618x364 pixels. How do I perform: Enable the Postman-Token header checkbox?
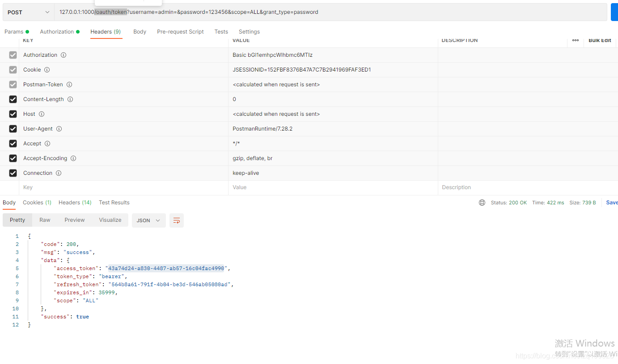coord(13,84)
